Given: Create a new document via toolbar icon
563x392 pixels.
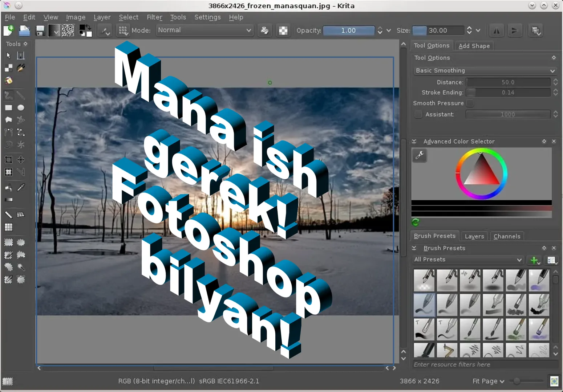Looking at the screenshot, I should (9, 30).
